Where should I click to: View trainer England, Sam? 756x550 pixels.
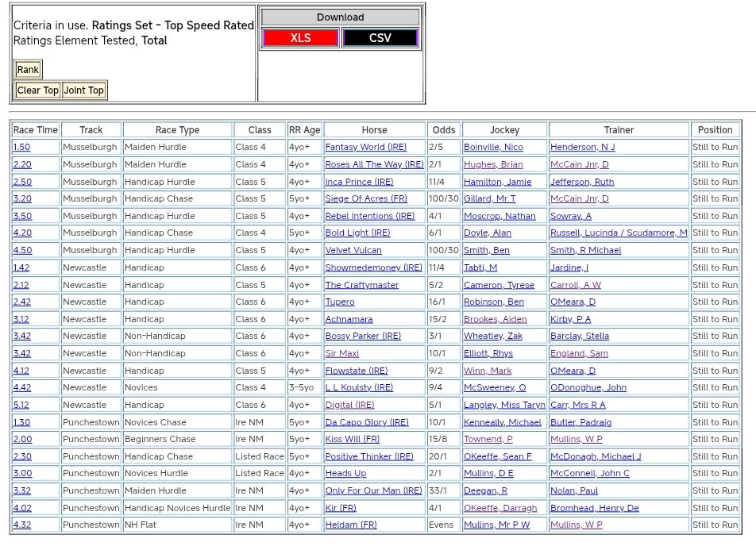click(579, 353)
